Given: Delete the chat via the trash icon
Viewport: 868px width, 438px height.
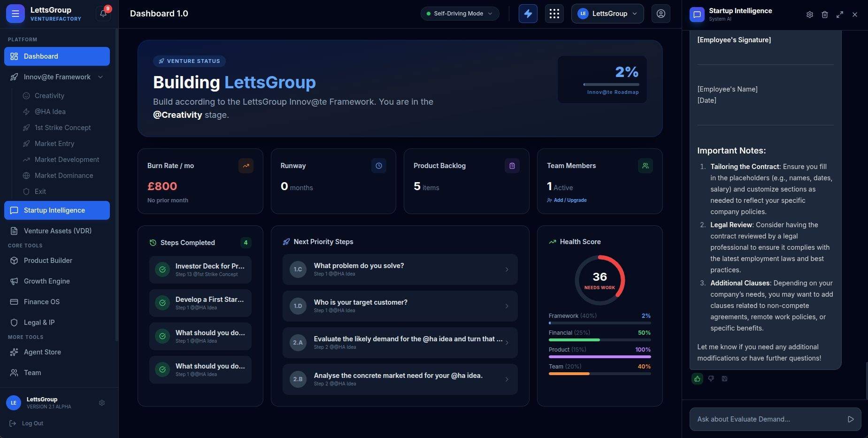Looking at the screenshot, I should pos(824,15).
